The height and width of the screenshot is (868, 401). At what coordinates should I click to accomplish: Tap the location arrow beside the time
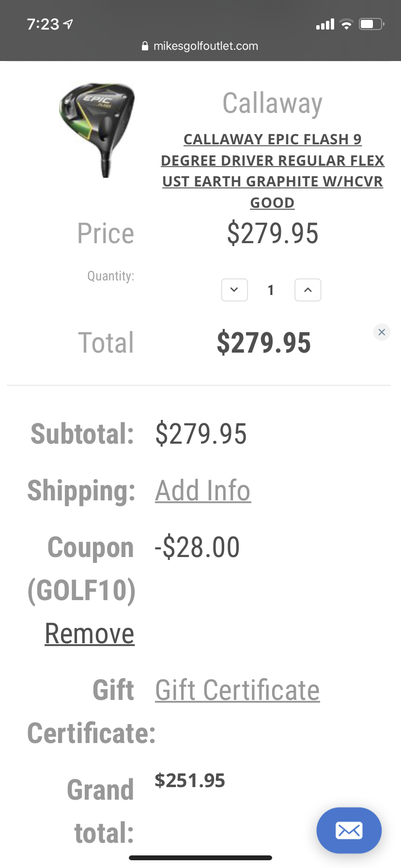click(68, 24)
